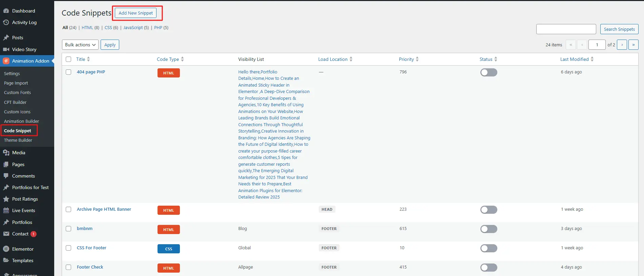The image size is (644, 276).
Task: Open the Bulk actions dropdown
Action: coord(80,45)
